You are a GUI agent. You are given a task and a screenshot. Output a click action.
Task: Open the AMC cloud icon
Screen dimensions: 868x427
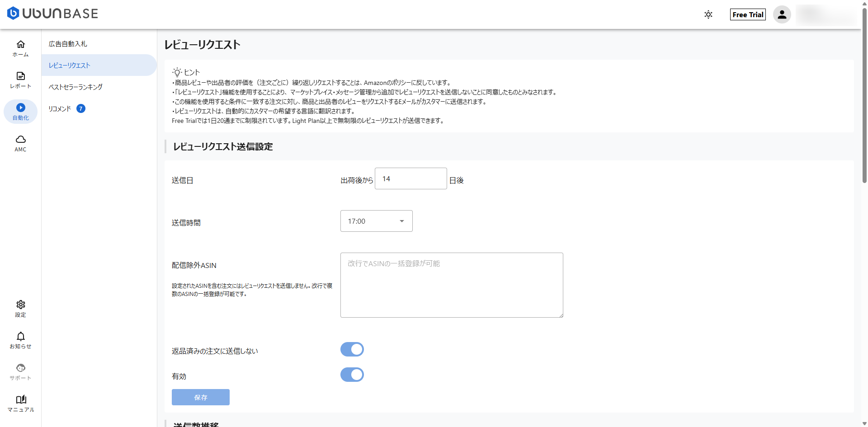20,140
